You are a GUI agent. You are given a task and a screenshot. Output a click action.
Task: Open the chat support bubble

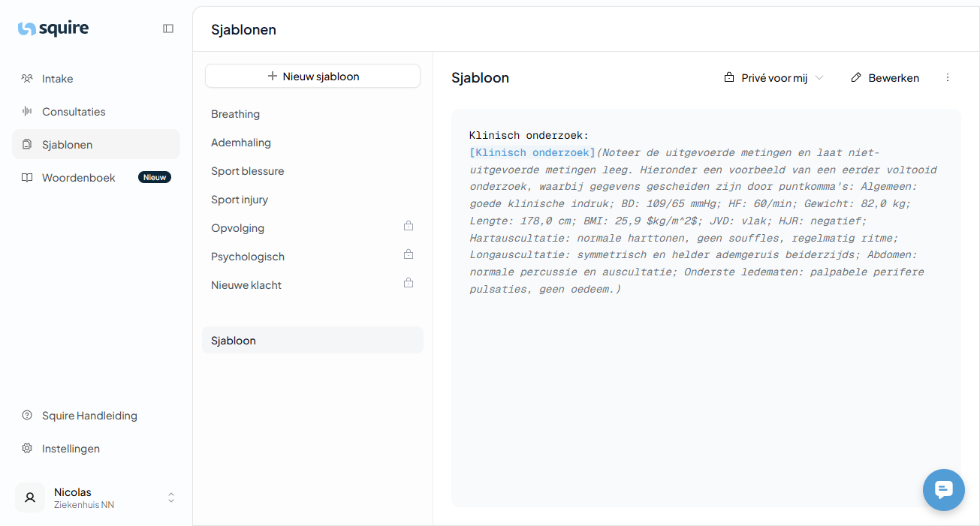(944, 490)
